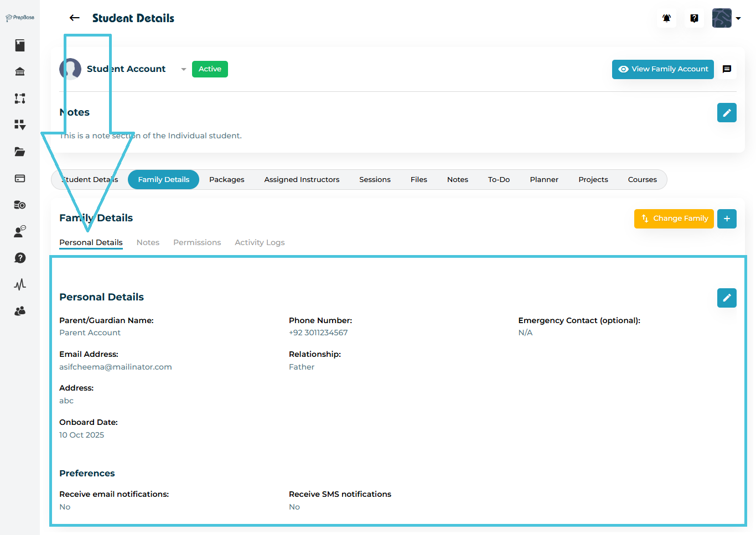Click the Active status badge
This screenshot has width=756, height=535.
tap(210, 69)
